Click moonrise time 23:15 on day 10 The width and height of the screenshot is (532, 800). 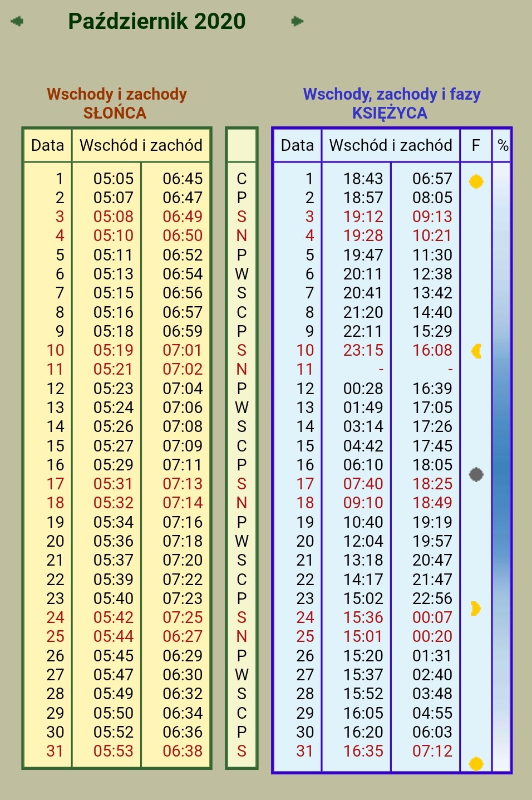363,350
